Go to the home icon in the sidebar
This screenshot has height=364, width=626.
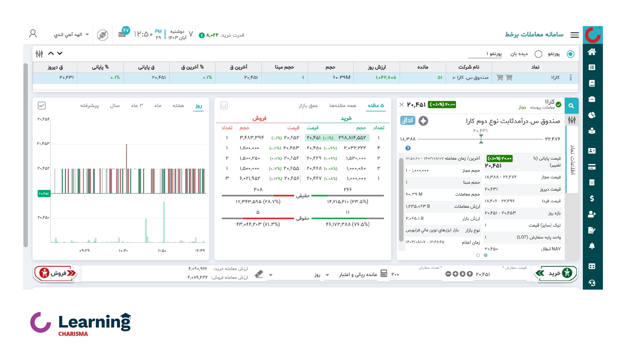pyautogui.click(x=592, y=52)
